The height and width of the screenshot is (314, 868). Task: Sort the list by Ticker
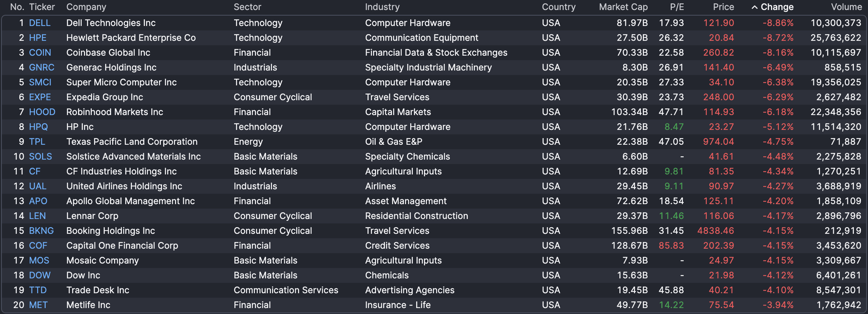[42, 7]
